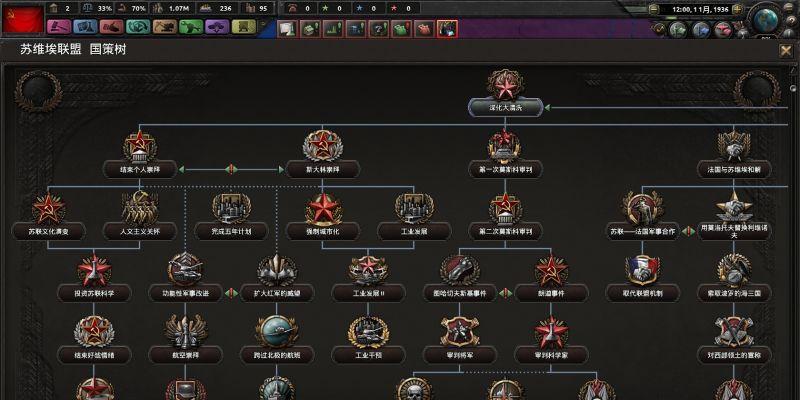Select the 深化大清洗 focus

click(506, 108)
